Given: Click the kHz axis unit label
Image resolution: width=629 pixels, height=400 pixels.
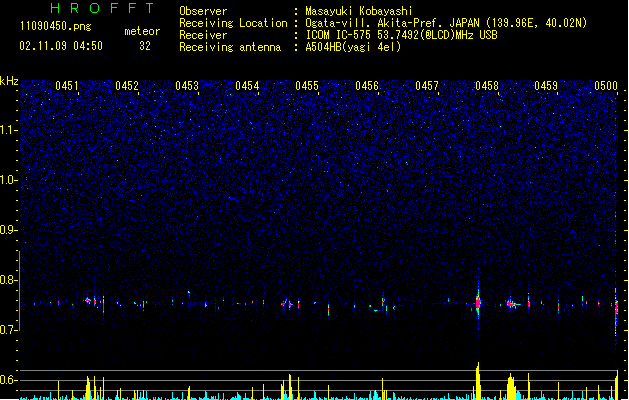Looking at the screenshot, I should (x=9, y=81).
